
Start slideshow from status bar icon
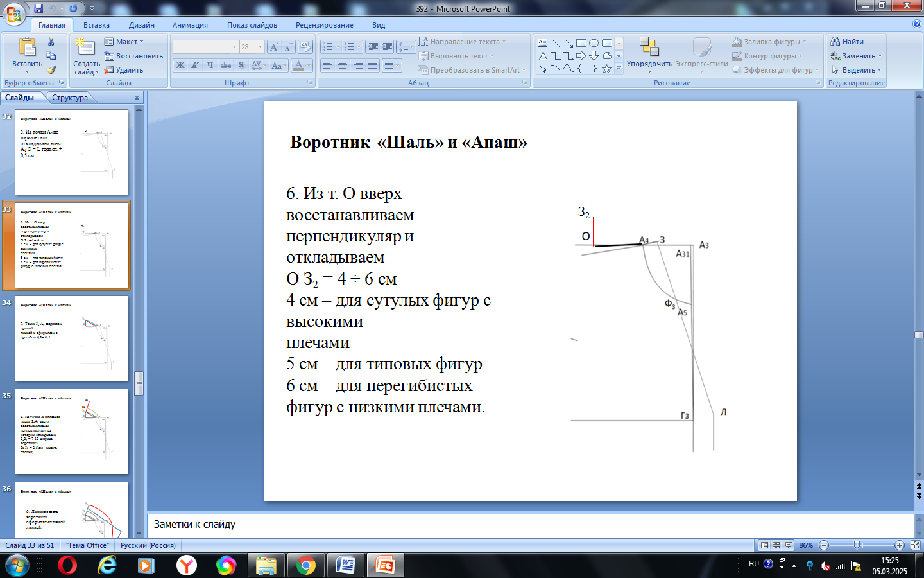(x=789, y=545)
